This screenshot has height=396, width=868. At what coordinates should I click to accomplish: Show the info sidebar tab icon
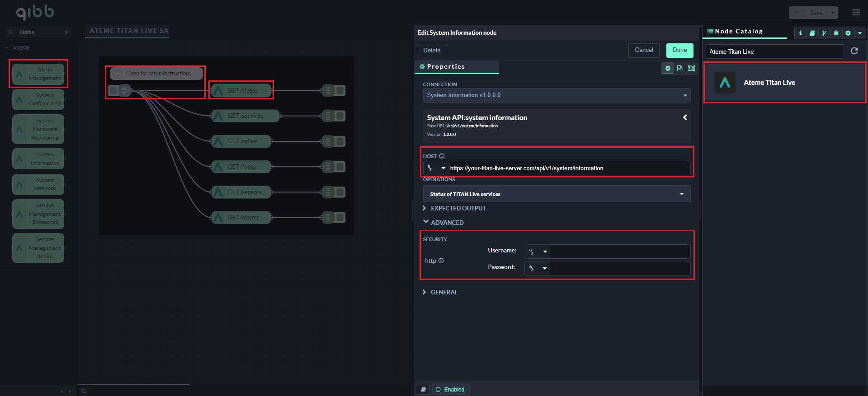pos(800,33)
